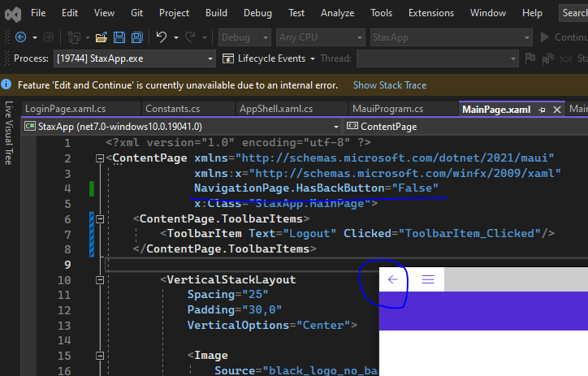The height and width of the screenshot is (376, 588).
Task: Click the new item dropdown arrow
Action: click(x=88, y=37)
